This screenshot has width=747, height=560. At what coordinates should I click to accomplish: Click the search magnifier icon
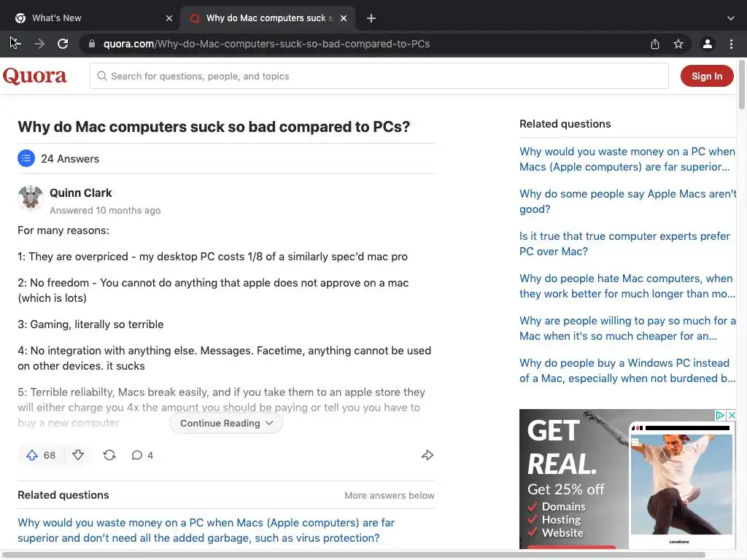click(x=102, y=76)
